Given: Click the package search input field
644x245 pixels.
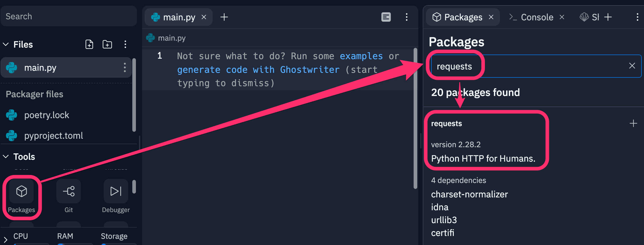Looking at the screenshot, I should tap(541, 66).
